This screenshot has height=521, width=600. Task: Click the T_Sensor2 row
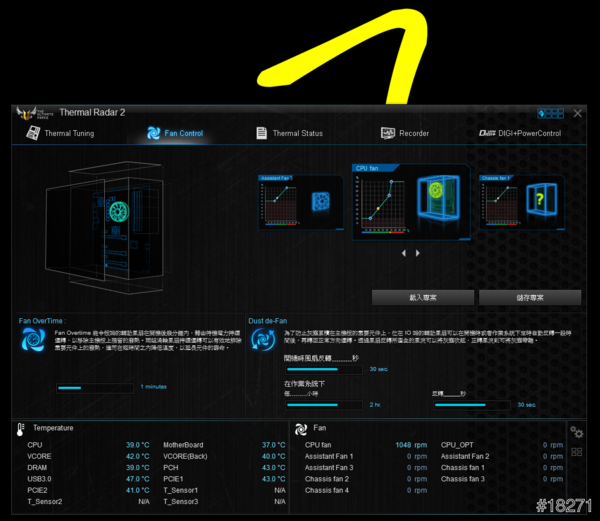click(x=88, y=501)
